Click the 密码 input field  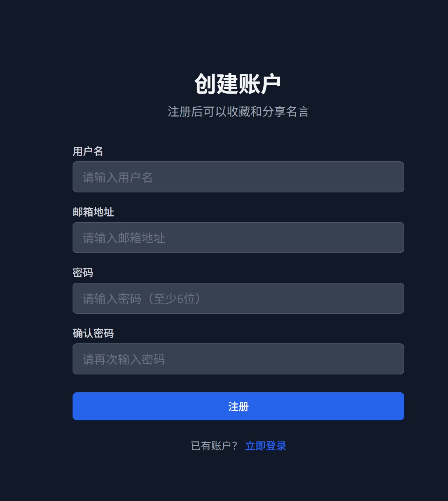pos(238,298)
